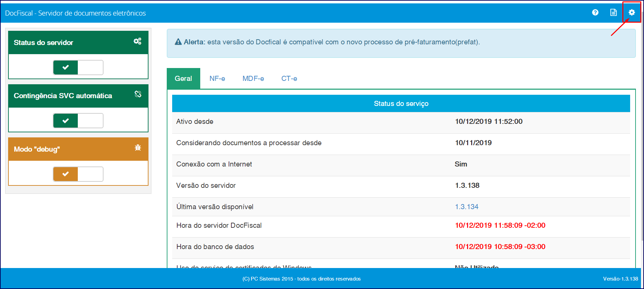Click the Status do servidor panel heading
This screenshot has width=644, height=289.
point(78,43)
